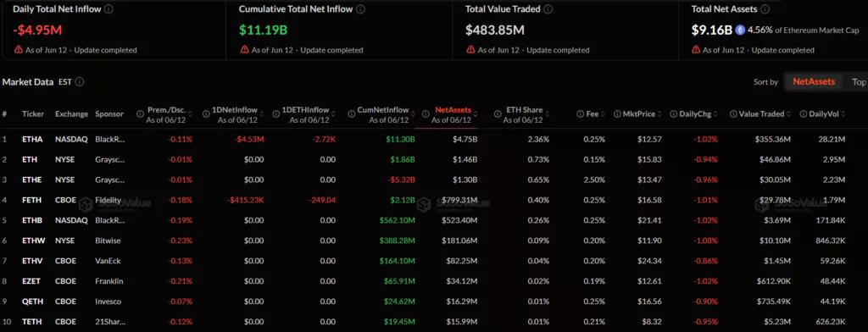Image resolution: width=868 pixels, height=332 pixels.
Task: Open the ETHB ticker link
Action: (x=32, y=220)
